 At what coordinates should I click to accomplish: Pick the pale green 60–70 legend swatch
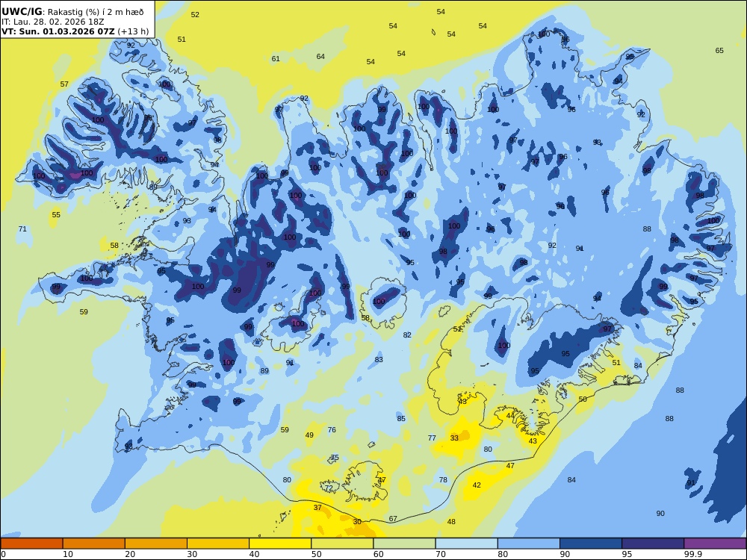click(x=404, y=544)
